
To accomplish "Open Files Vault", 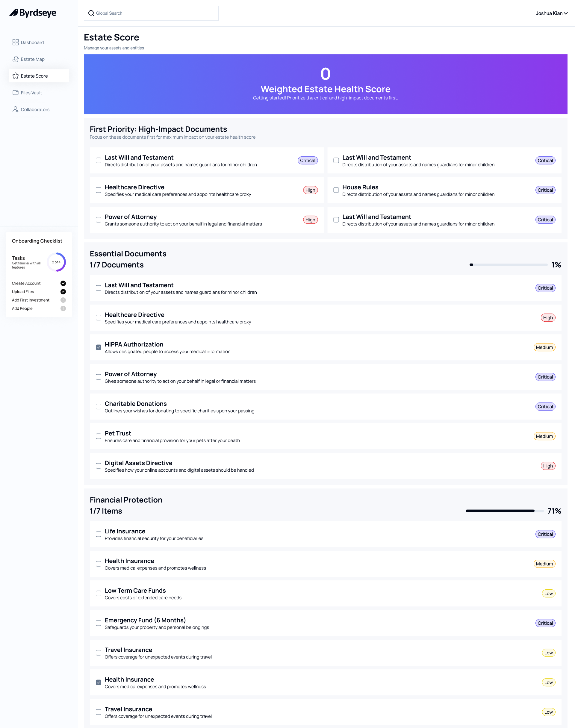I will 39,93.
